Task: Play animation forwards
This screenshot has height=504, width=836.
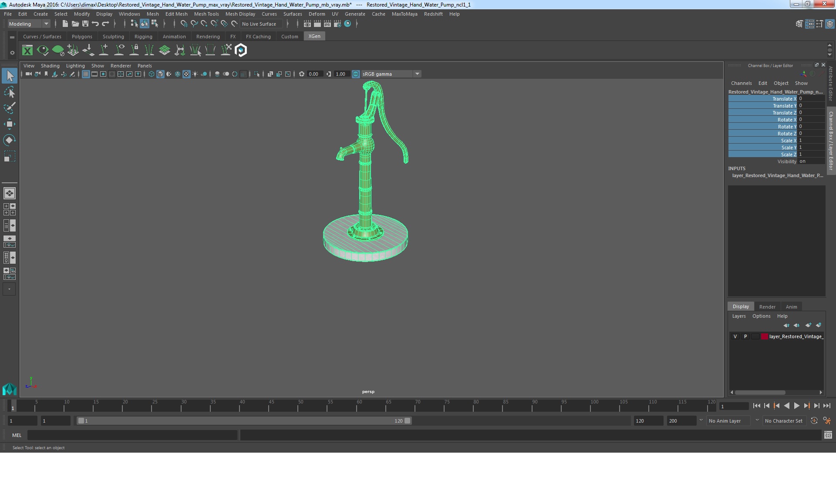Action: 796,406
